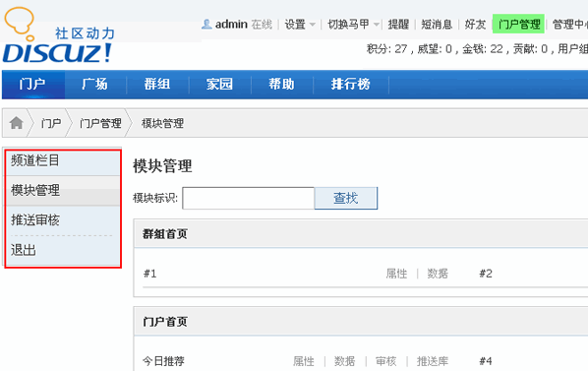Click the #1 module label
The image size is (588, 371).
150,274
